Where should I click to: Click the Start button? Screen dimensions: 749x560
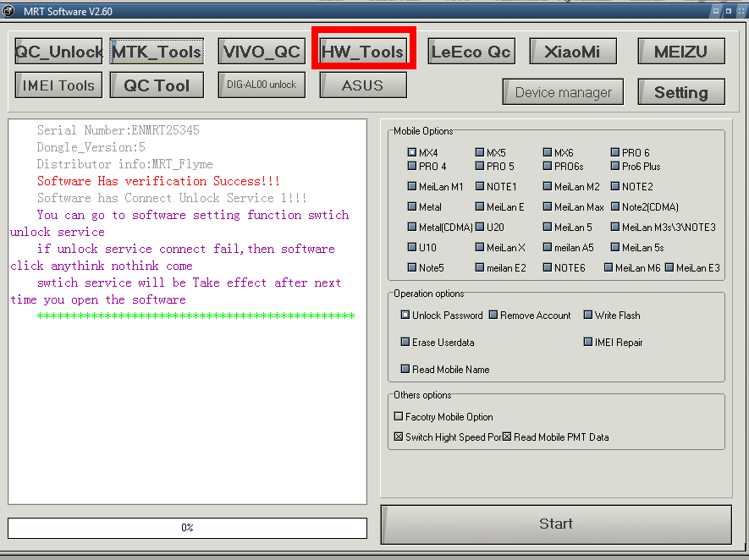point(556,524)
